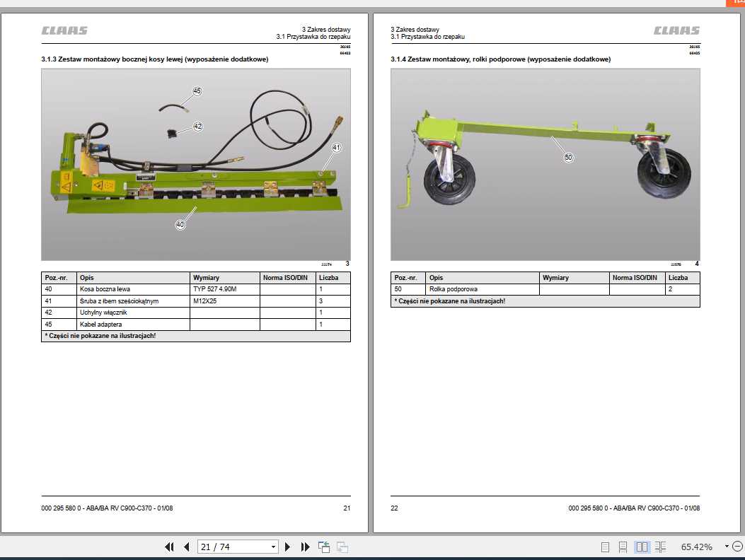Select the Rolka podporowa table row on page 22
Screen dimensions: 745x560
point(495,288)
